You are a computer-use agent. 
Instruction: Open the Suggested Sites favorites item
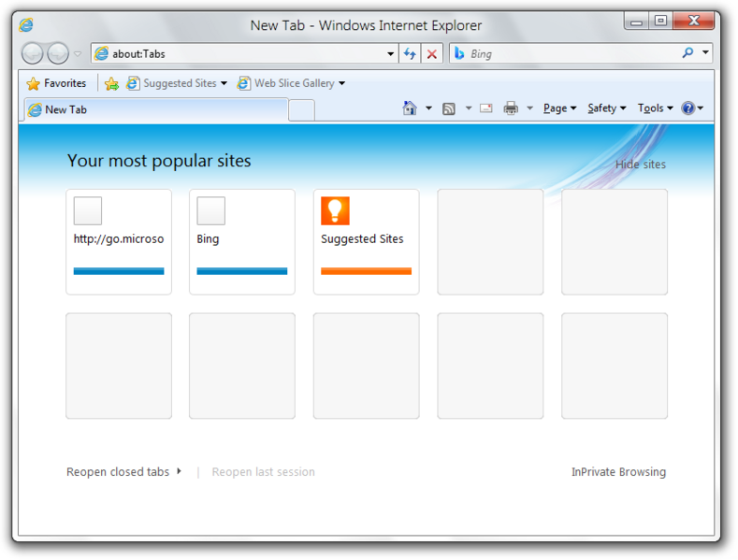click(177, 83)
